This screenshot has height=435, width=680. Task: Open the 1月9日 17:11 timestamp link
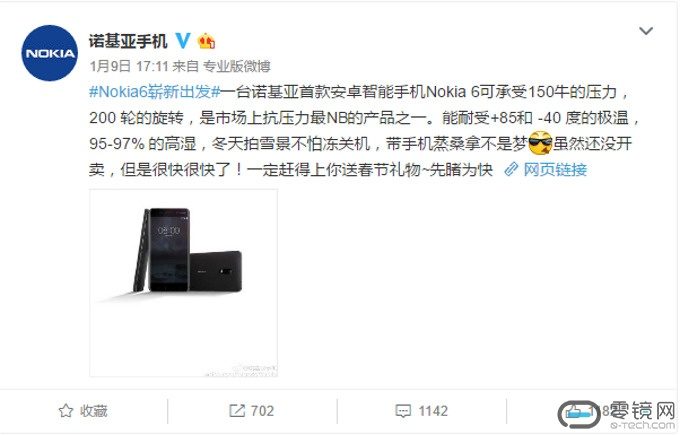pyautogui.click(x=129, y=66)
